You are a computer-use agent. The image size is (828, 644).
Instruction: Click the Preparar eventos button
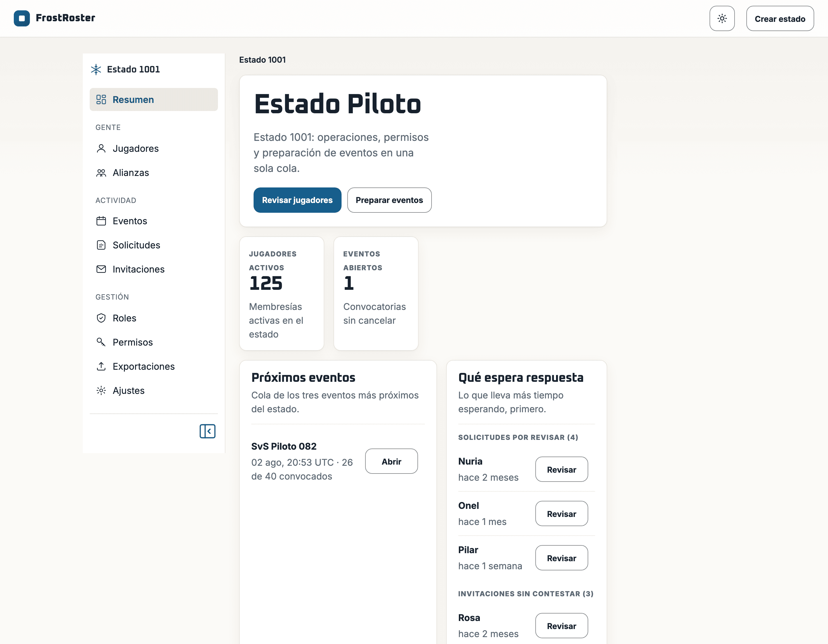(389, 200)
